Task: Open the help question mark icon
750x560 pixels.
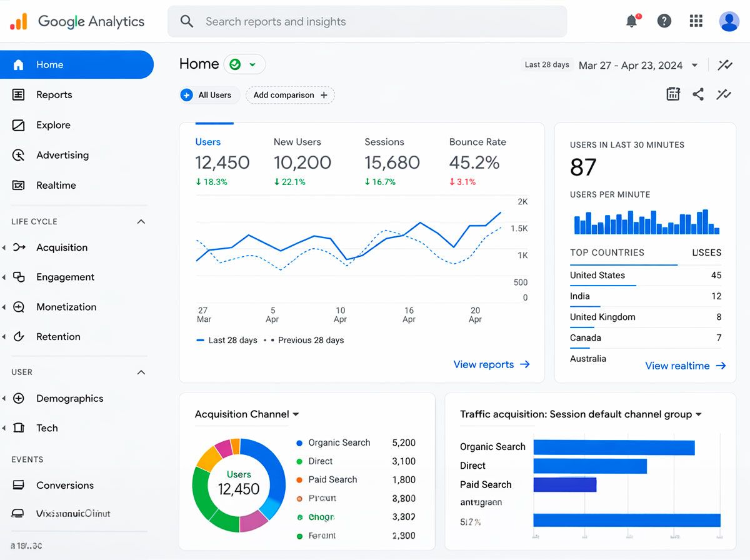Action: [x=664, y=21]
